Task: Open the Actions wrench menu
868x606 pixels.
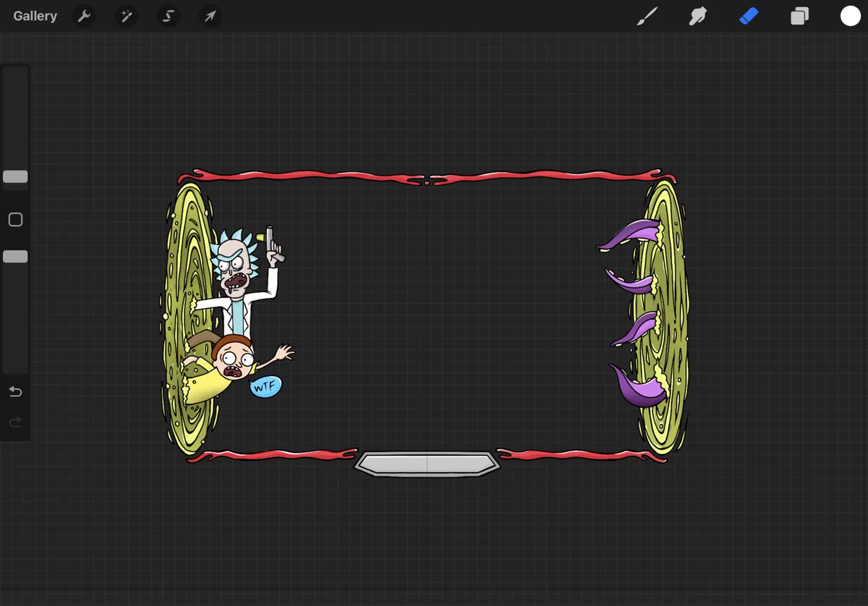Action: (x=85, y=16)
